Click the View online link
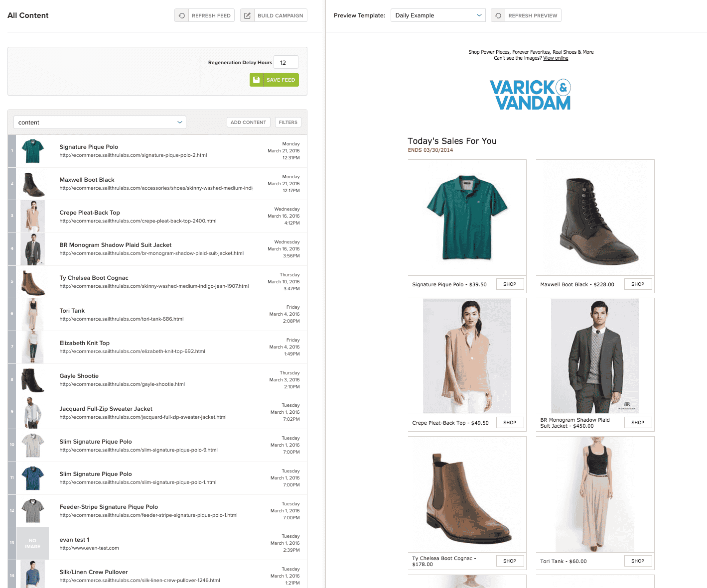The height and width of the screenshot is (588, 707). pos(556,58)
